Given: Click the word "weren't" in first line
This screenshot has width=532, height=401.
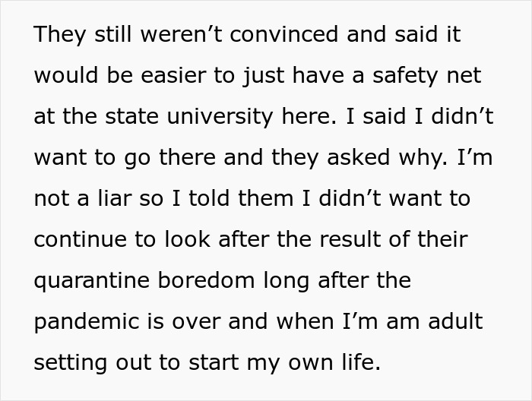Looking at the screenshot, I should (182, 34).
